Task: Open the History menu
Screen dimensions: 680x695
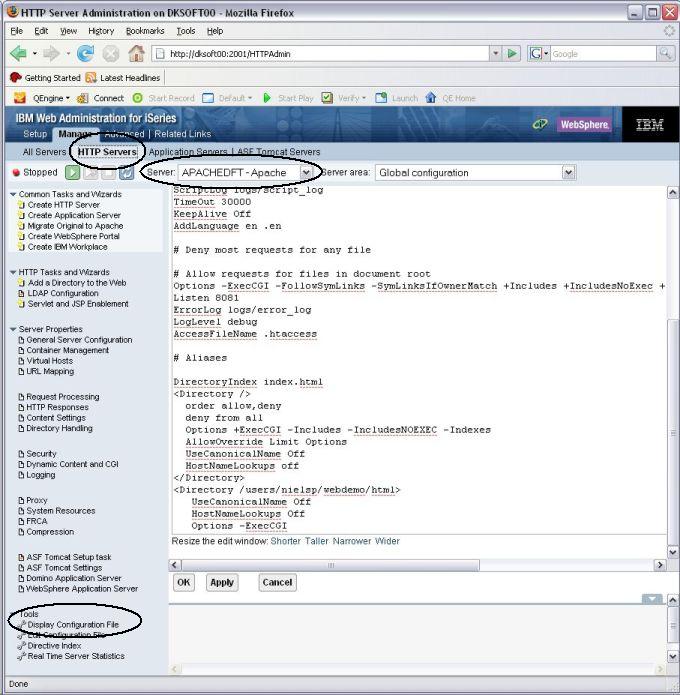Action: point(101,31)
